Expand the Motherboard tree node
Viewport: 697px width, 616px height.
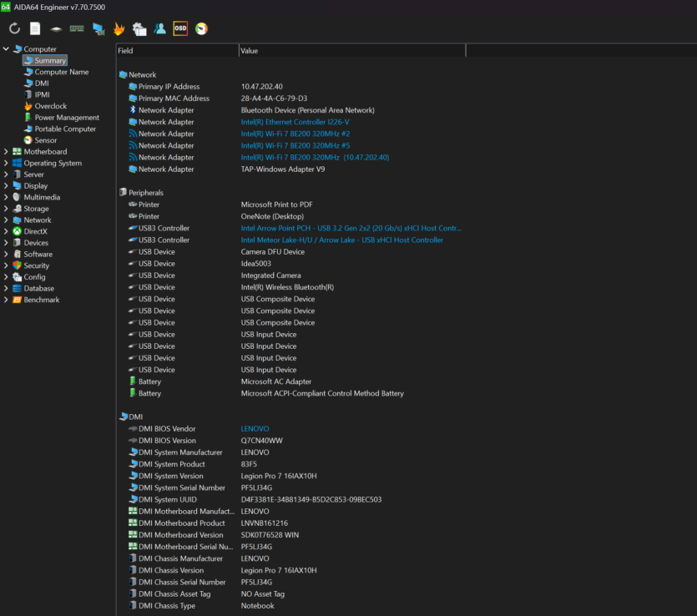(x=6, y=152)
